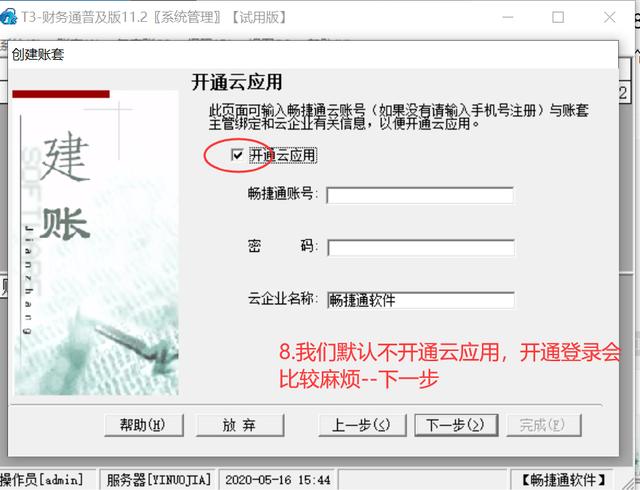Click the 操作员[admin] status bar panel

click(x=47, y=480)
